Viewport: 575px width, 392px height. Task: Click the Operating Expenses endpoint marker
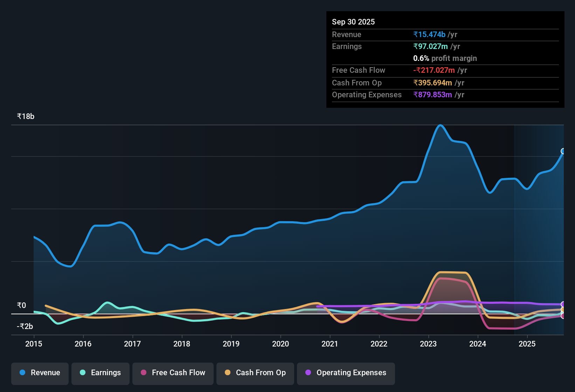point(563,304)
